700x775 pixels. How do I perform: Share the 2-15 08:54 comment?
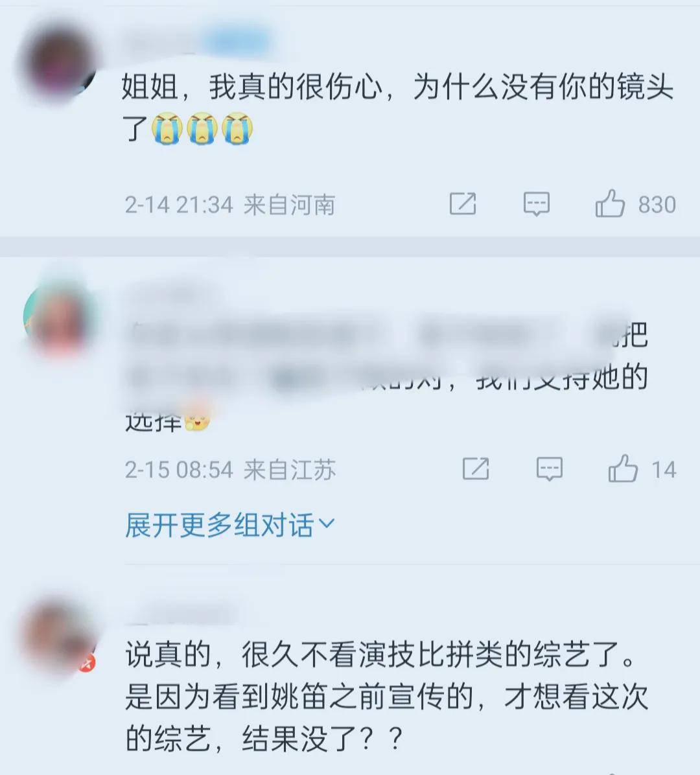476,468
